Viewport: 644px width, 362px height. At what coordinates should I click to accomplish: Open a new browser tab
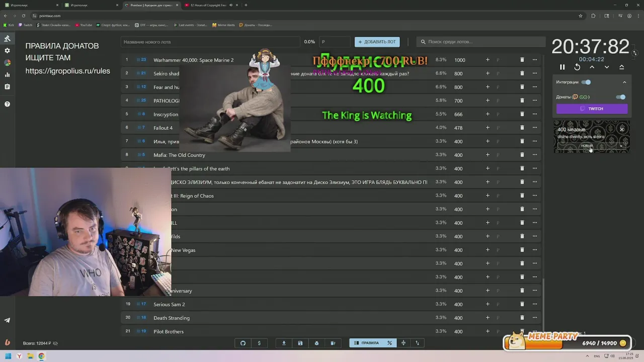tap(246, 5)
